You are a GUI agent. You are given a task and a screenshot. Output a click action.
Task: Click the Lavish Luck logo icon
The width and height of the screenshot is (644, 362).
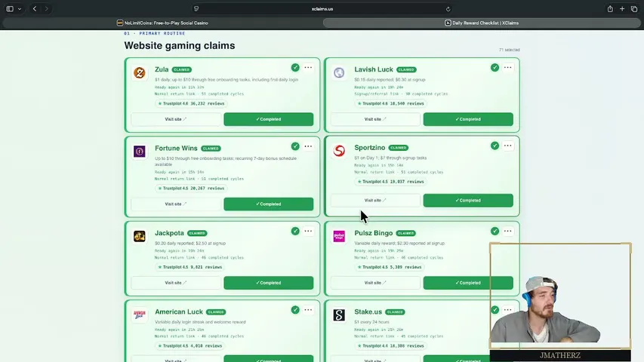point(339,72)
